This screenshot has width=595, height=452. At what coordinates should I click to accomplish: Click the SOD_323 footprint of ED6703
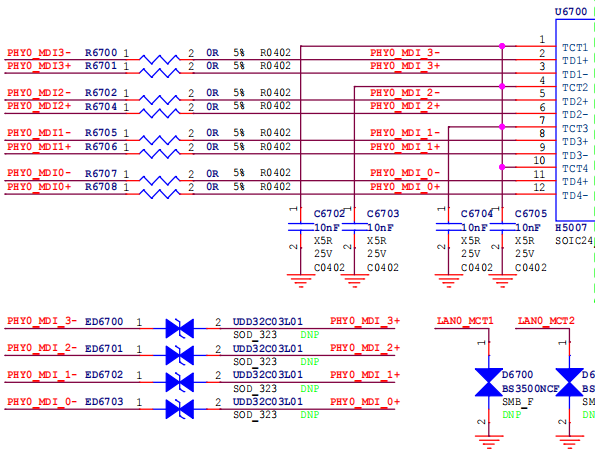pyautogui.click(x=255, y=415)
